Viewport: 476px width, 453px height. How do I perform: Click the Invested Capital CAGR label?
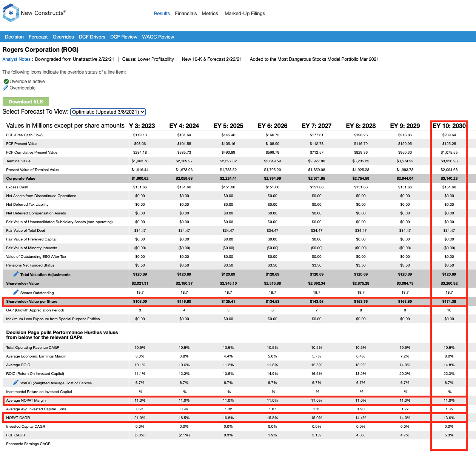(26, 427)
